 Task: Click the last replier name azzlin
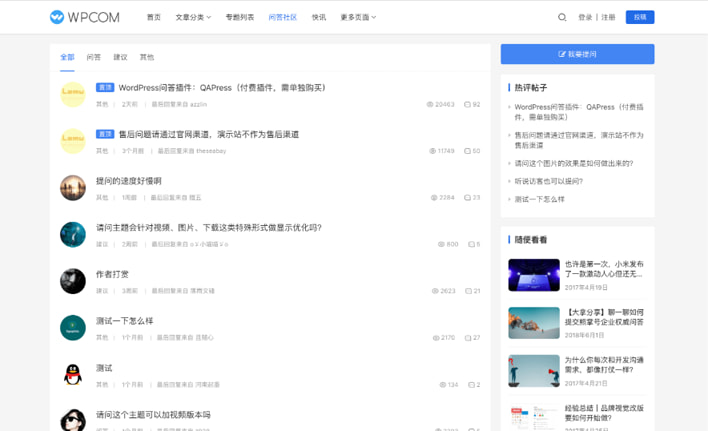(x=198, y=104)
